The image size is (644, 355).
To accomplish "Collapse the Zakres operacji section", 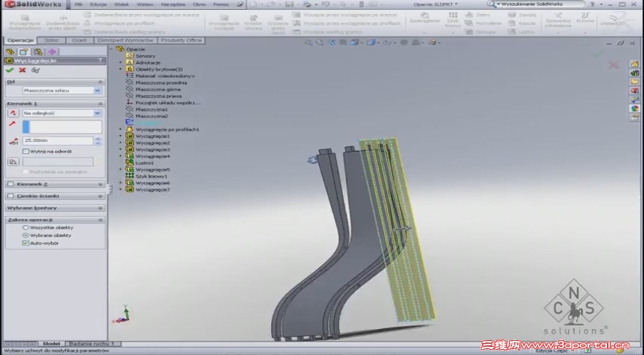I will pos(100,220).
